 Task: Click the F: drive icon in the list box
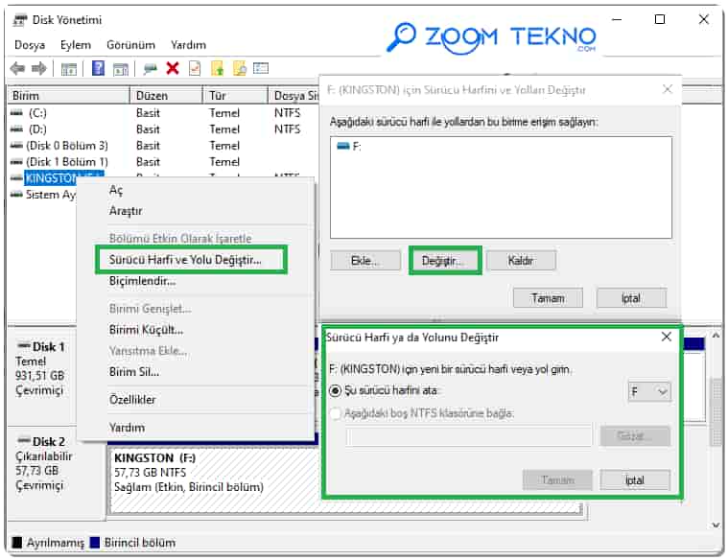pos(343,147)
